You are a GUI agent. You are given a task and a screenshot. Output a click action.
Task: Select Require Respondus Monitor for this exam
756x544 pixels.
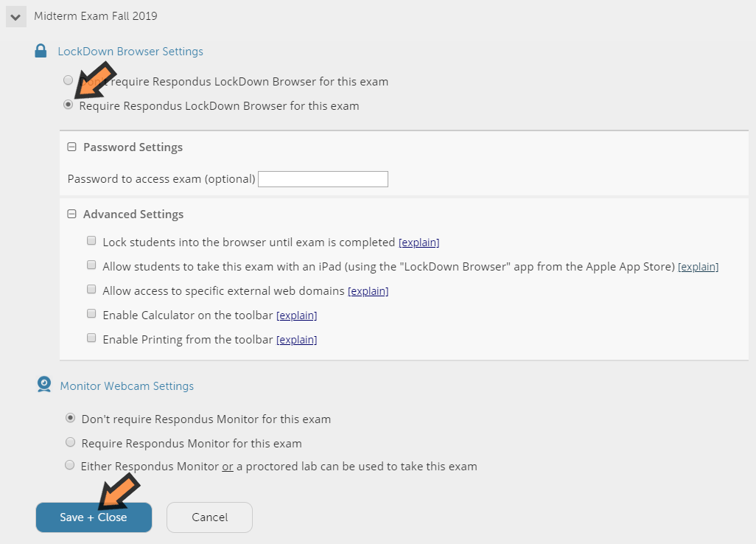point(71,442)
